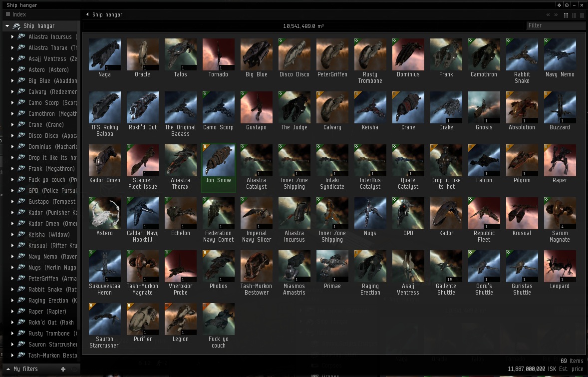The width and height of the screenshot is (588, 377).
Task: Collapse the Ship hangar tree root
Action: pyautogui.click(x=7, y=26)
